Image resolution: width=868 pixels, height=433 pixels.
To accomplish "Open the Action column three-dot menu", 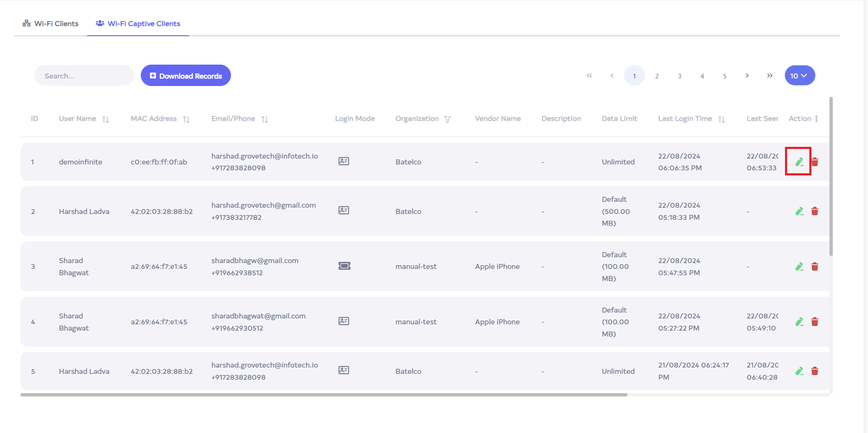I will coord(816,119).
